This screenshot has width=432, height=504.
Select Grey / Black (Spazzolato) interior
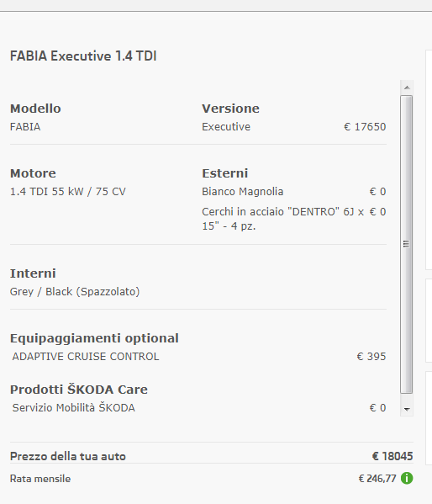point(75,291)
